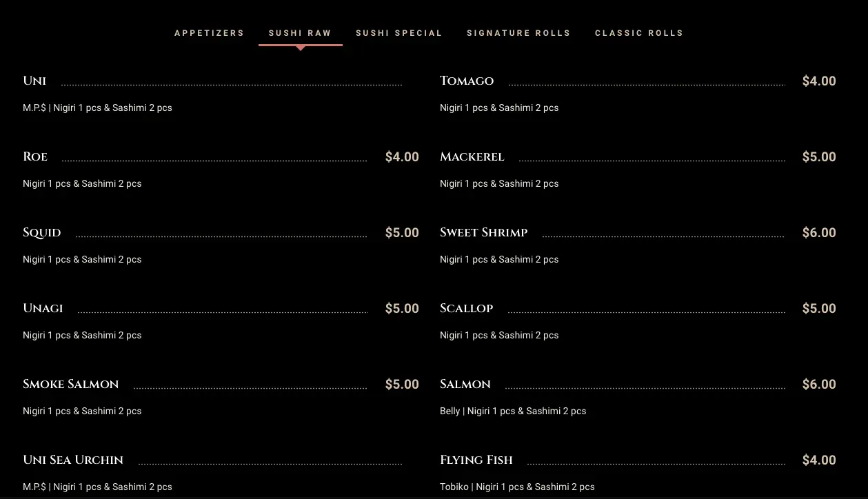Select the Tomago menu item
The width and height of the screenshot is (868, 499).
coord(467,81)
